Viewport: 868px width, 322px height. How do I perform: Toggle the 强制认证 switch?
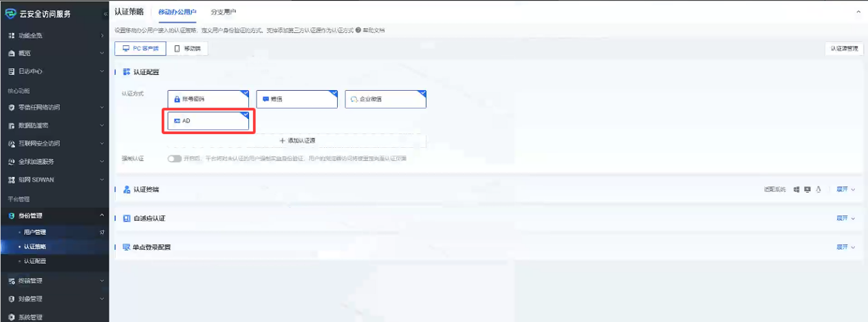click(174, 158)
